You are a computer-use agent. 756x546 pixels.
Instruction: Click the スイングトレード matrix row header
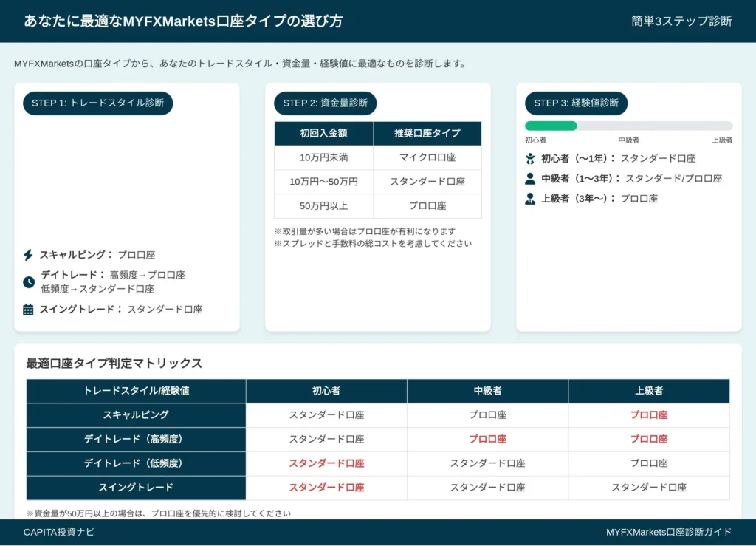coord(136,488)
